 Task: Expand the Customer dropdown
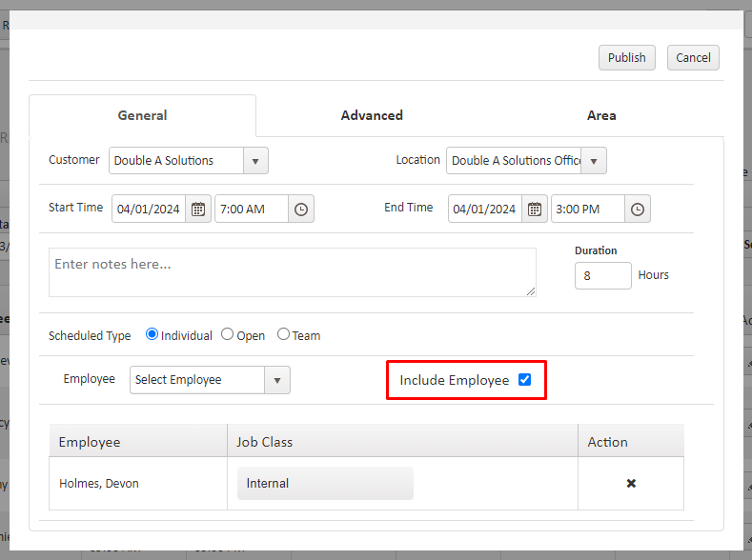[x=255, y=161]
